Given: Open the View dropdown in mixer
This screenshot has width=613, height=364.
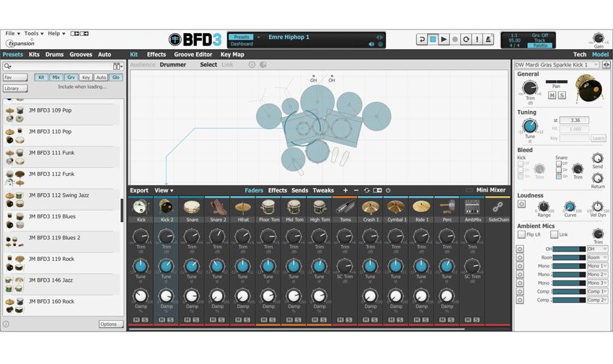Looking at the screenshot, I should pos(164,190).
